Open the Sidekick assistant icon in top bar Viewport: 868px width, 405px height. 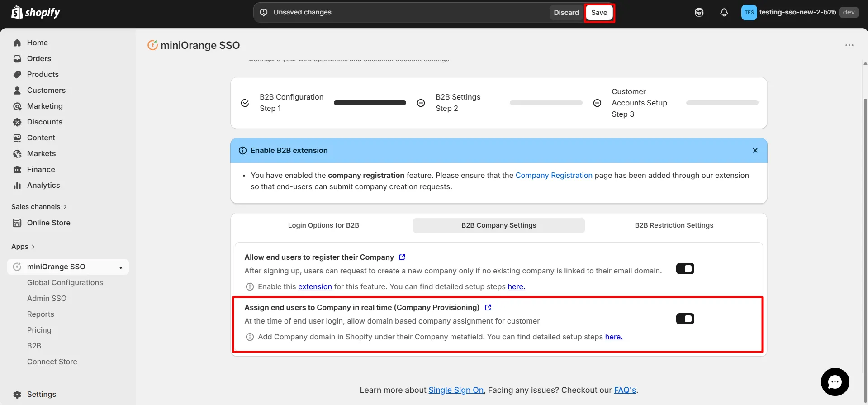tap(699, 12)
